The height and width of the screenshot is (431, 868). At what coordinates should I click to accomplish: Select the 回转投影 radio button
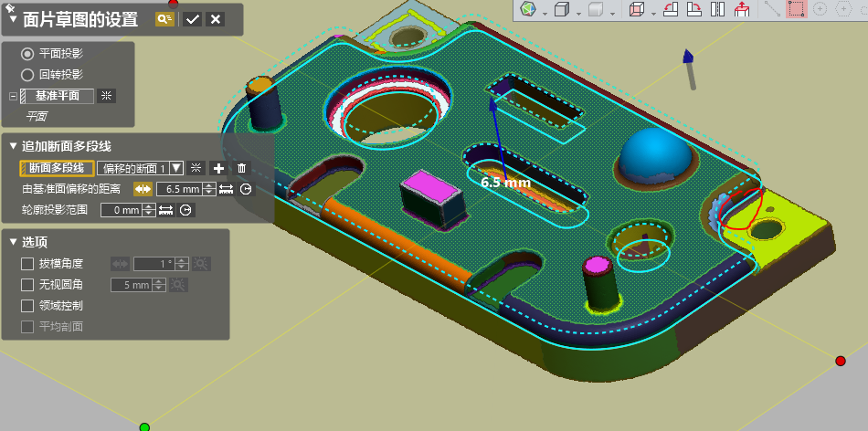pos(27,74)
